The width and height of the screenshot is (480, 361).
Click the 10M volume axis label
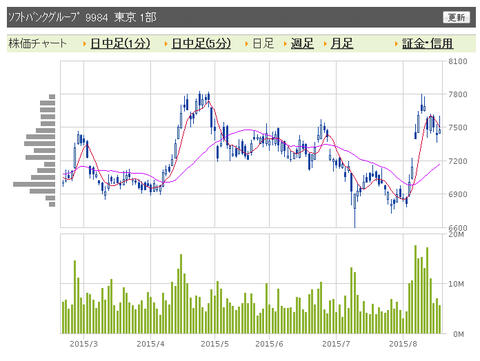456,284
